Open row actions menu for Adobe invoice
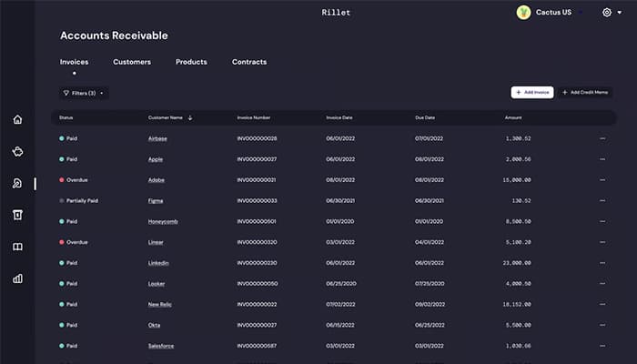The height and width of the screenshot is (364, 637). pos(602,180)
